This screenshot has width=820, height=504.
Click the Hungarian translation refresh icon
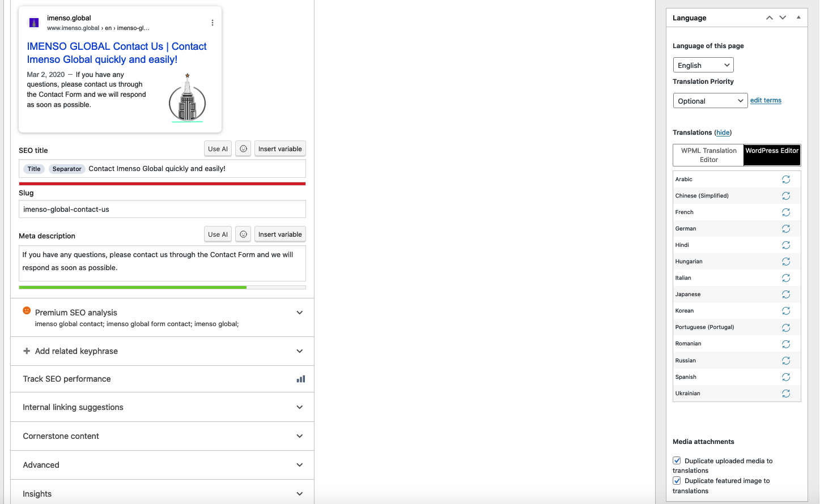pyautogui.click(x=786, y=262)
